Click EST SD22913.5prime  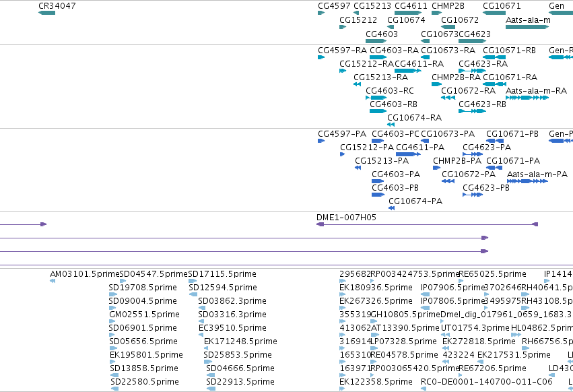pyautogui.click(x=210, y=389)
